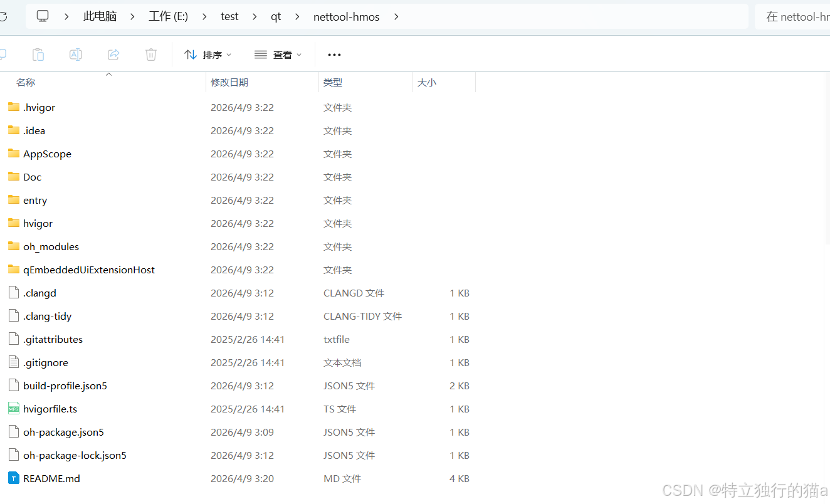Click the oh_modules folder icon

coord(14,246)
